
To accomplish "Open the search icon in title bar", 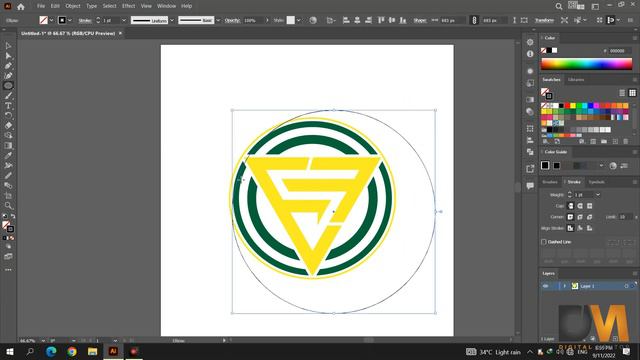I will tap(559, 7).
